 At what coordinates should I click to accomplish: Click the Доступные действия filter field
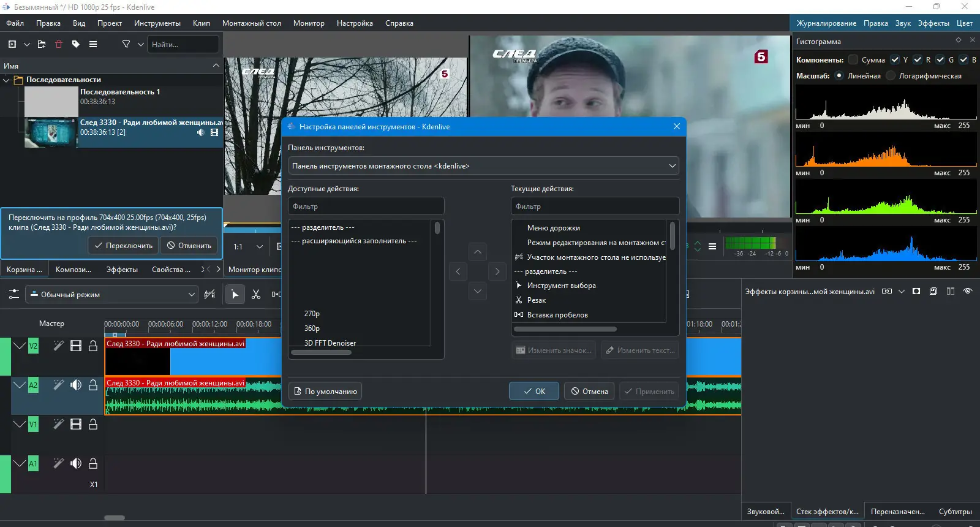click(366, 207)
